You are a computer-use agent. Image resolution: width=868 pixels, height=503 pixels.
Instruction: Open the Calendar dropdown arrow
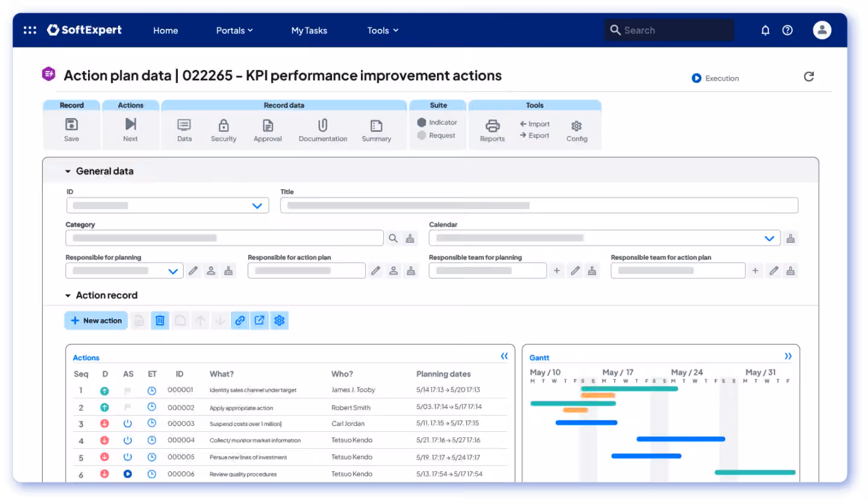point(770,239)
